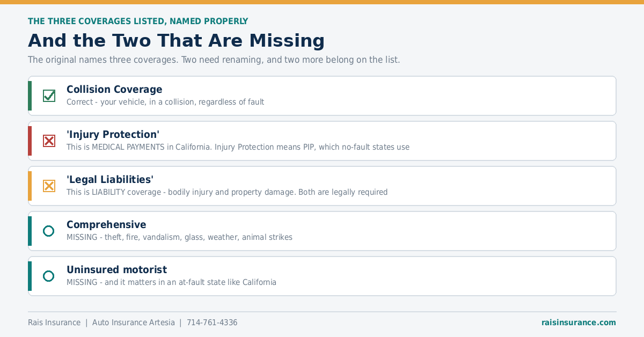Click the orange X box beside Legal Liabilities
This screenshot has height=337, width=644.
pos(49,186)
